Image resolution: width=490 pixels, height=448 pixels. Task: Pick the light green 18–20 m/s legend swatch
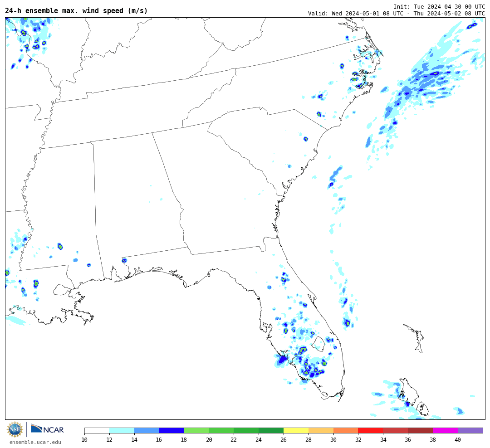196,431
